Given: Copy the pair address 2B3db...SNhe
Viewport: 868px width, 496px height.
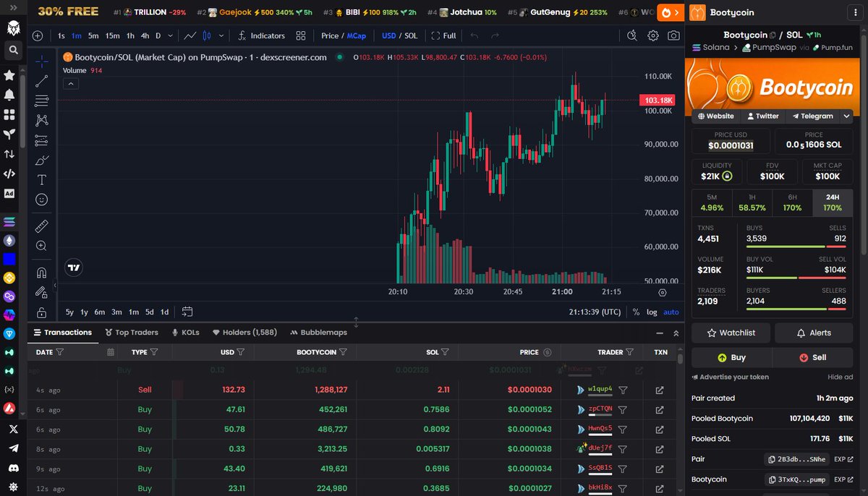Looking at the screenshot, I should [x=798, y=459].
